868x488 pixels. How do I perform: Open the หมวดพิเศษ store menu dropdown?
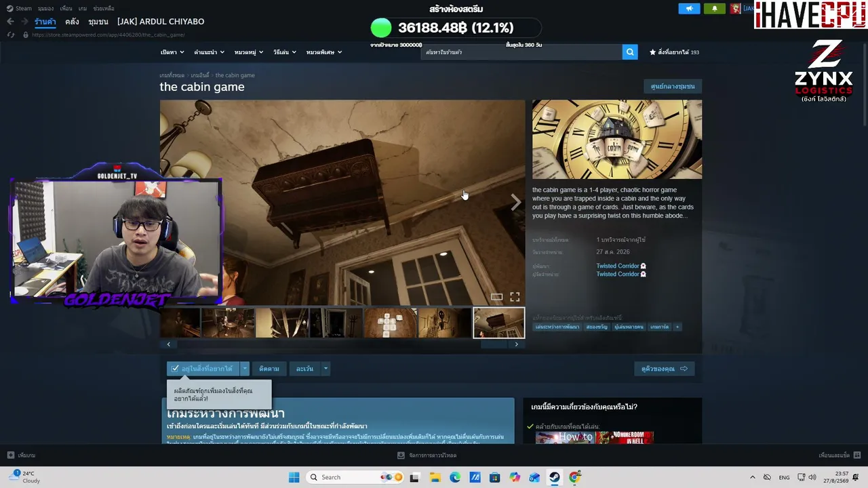(x=324, y=52)
